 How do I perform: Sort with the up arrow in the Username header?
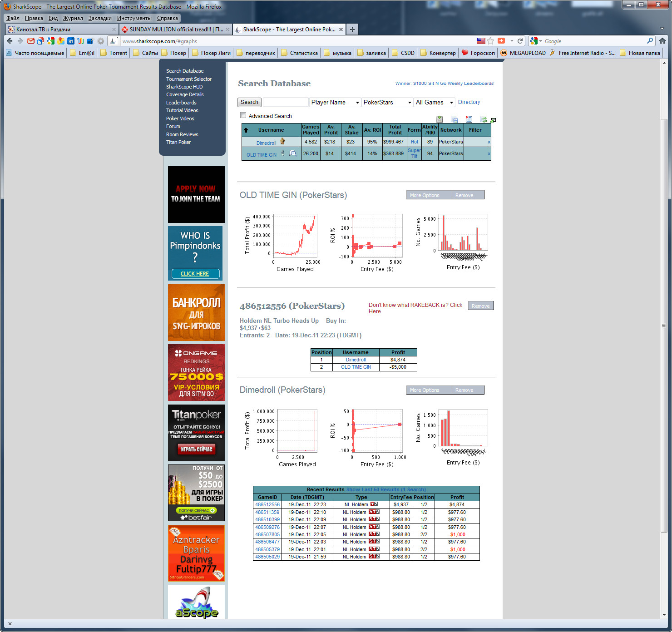click(x=246, y=130)
